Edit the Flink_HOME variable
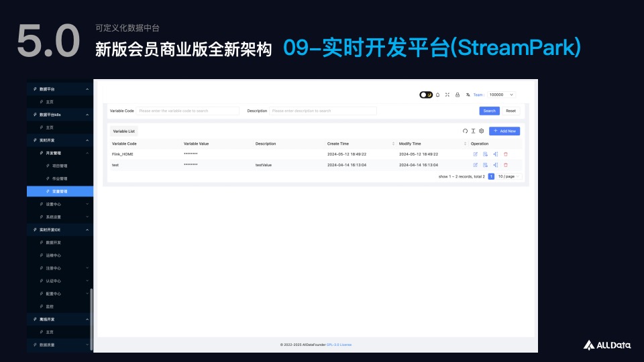The height and width of the screenshot is (362, 644). [475, 154]
